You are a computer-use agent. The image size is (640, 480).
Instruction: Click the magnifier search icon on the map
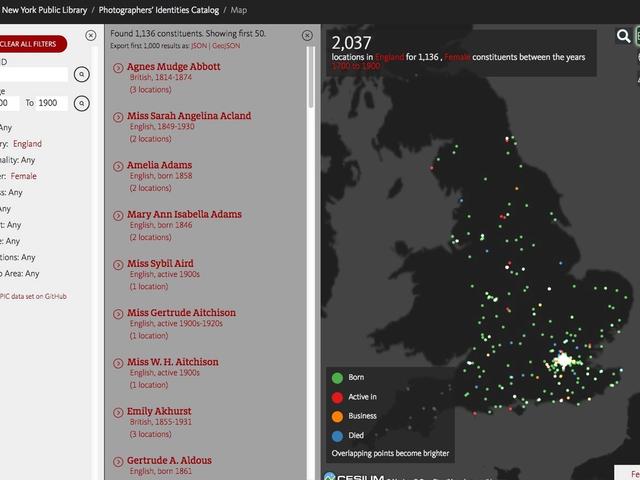[x=623, y=36]
